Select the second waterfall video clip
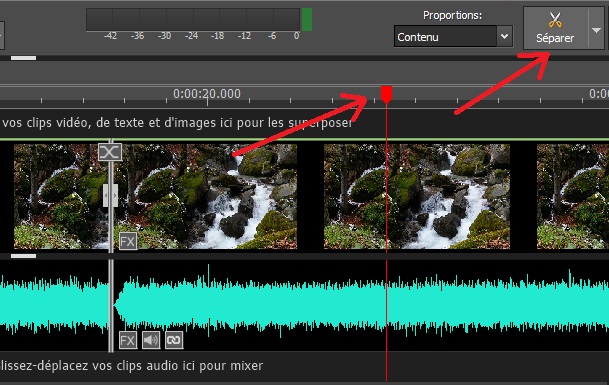 pyautogui.click(x=417, y=196)
